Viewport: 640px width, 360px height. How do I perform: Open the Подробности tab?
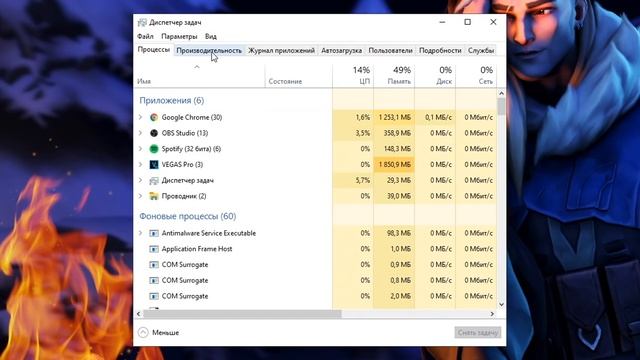tap(440, 51)
